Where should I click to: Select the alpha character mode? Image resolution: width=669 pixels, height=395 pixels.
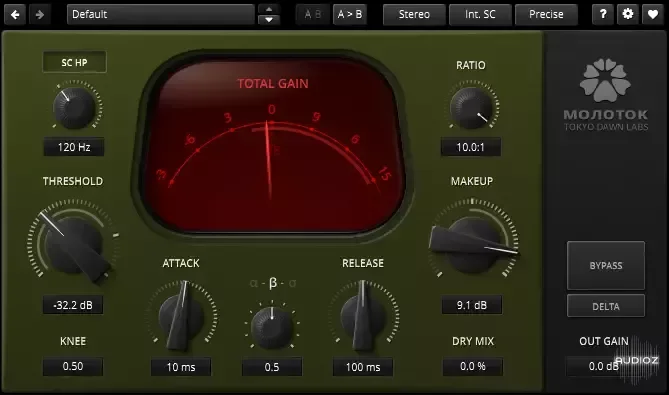[254, 283]
